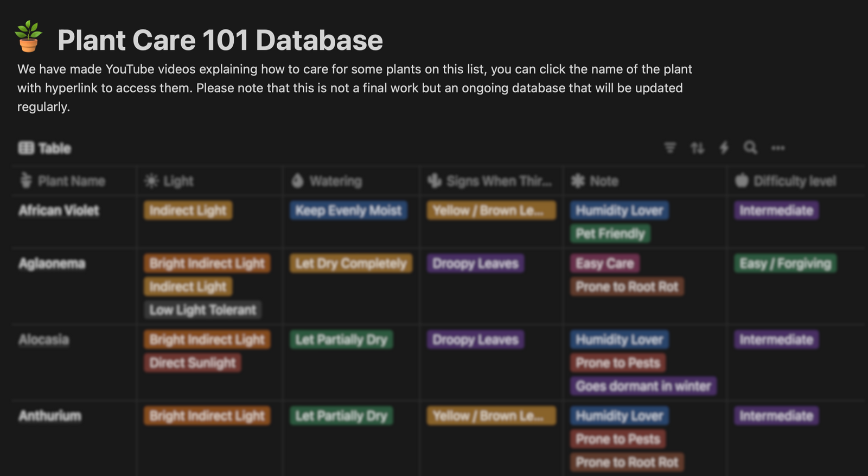The height and width of the screenshot is (476, 868).
Task: Open the search magnifier icon
Action: tap(750, 148)
